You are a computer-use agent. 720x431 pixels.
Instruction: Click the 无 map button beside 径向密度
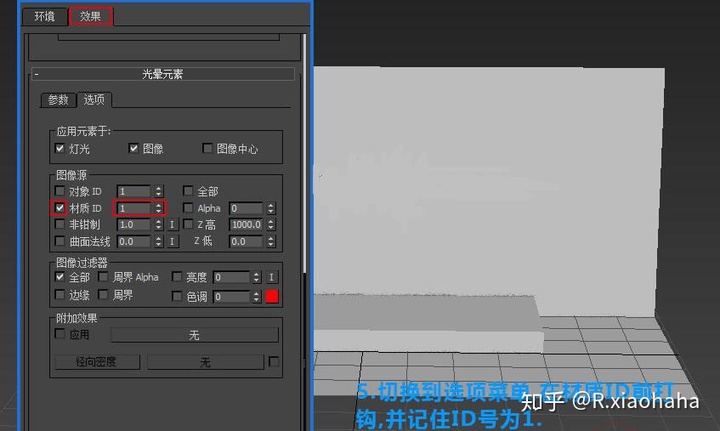click(205, 362)
